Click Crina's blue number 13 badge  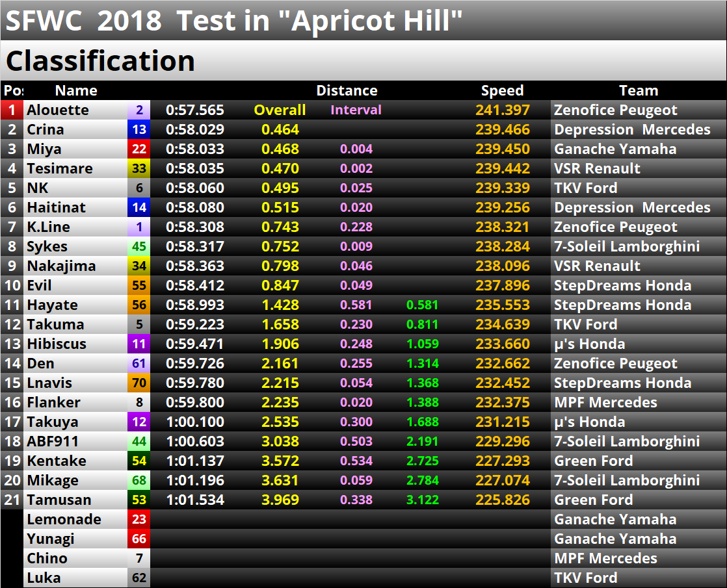(139, 129)
